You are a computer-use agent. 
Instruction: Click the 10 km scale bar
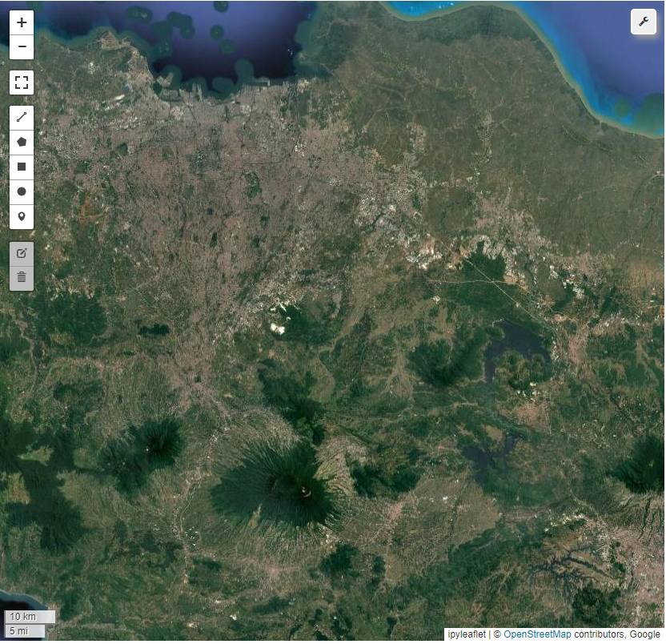30,617
